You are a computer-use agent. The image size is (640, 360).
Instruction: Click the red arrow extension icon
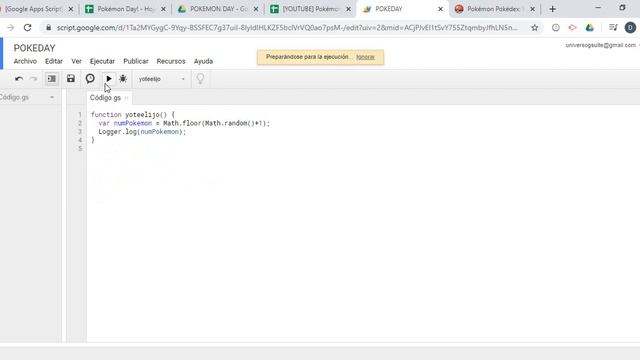coord(572,28)
